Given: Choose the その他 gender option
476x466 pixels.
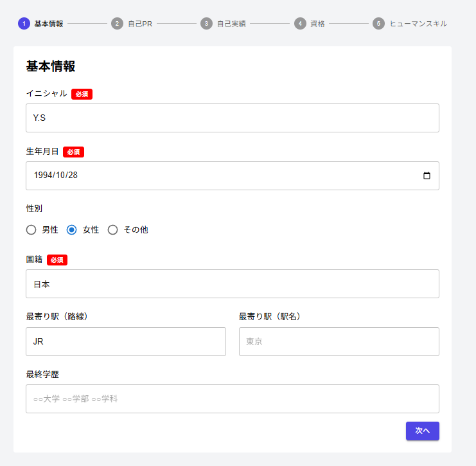Looking at the screenshot, I should pyautogui.click(x=113, y=229).
